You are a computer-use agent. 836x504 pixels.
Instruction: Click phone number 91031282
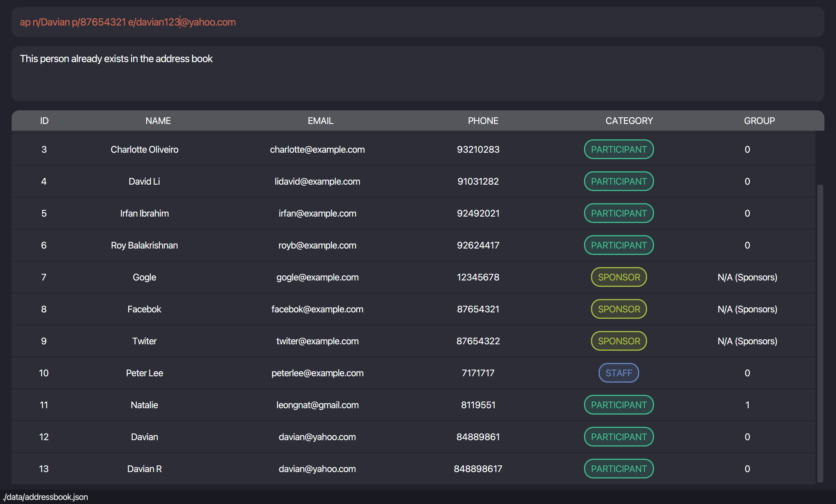point(478,181)
